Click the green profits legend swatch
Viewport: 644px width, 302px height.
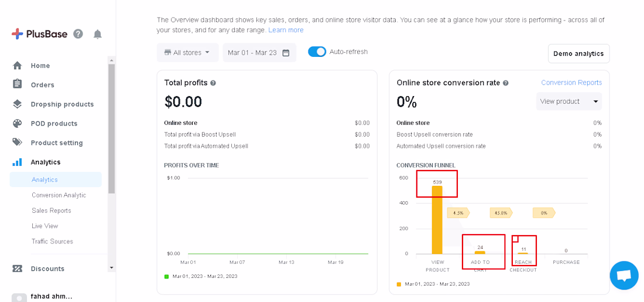[166, 276]
